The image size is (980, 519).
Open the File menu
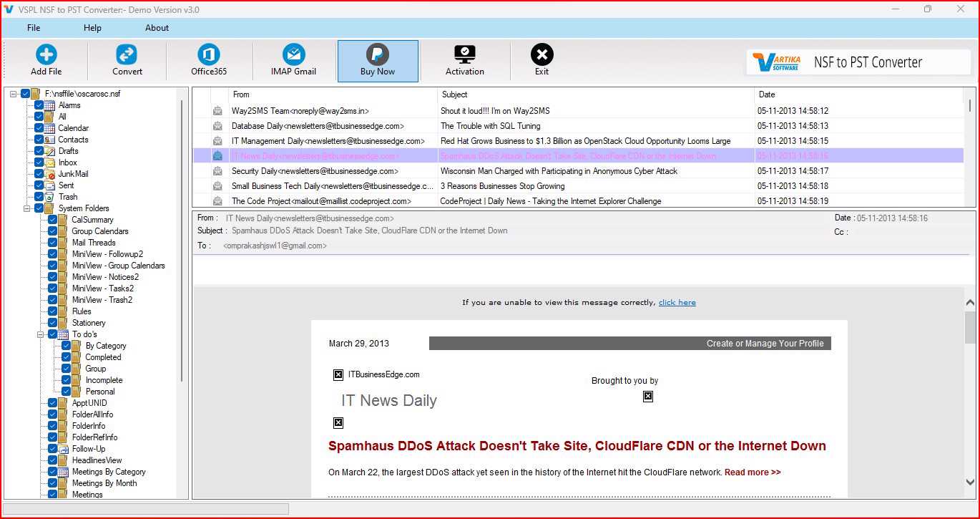[x=34, y=28]
